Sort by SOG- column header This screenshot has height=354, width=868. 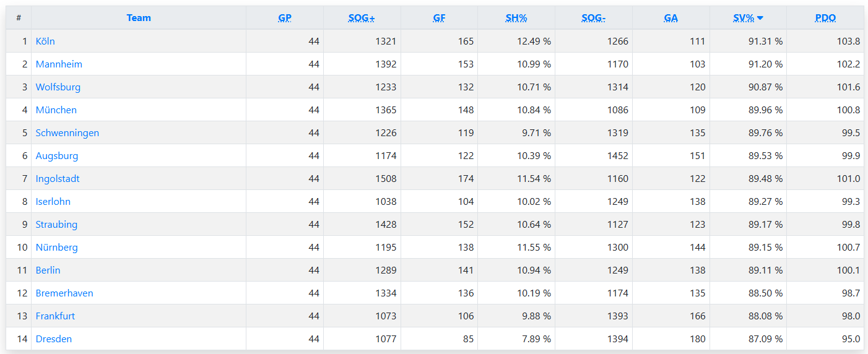(x=593, y=18)
